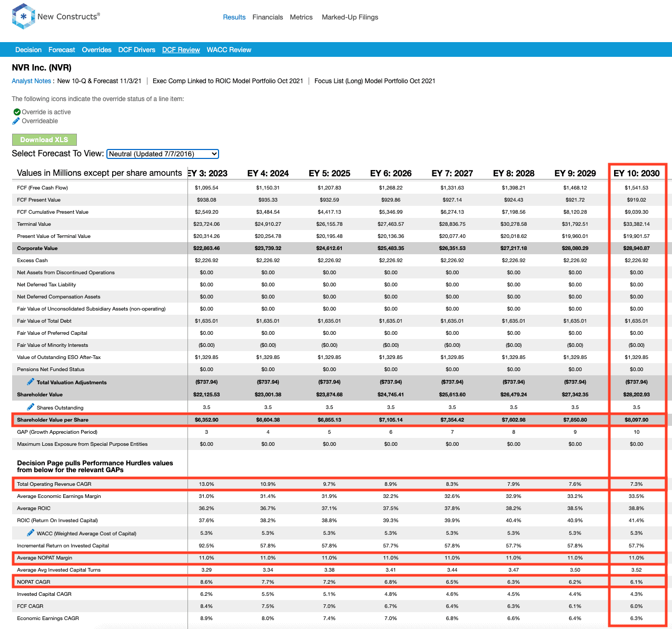Click the GAP (Growth Appreciation Period) label

pos(57,432)
